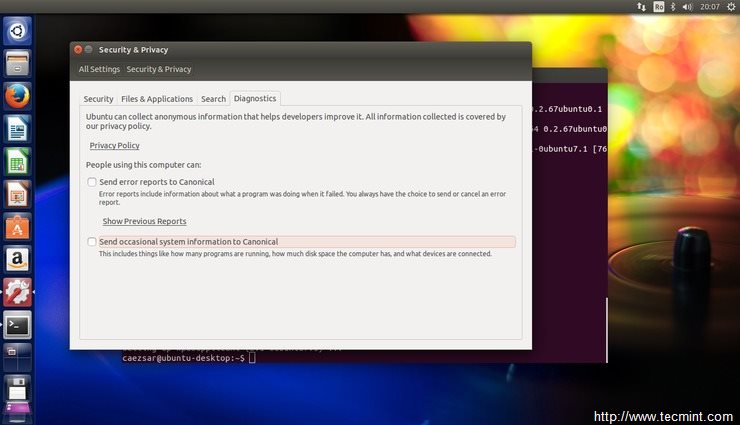Open the workspace switcher in the launcher

pyautogui.click(x=17, y=357)
